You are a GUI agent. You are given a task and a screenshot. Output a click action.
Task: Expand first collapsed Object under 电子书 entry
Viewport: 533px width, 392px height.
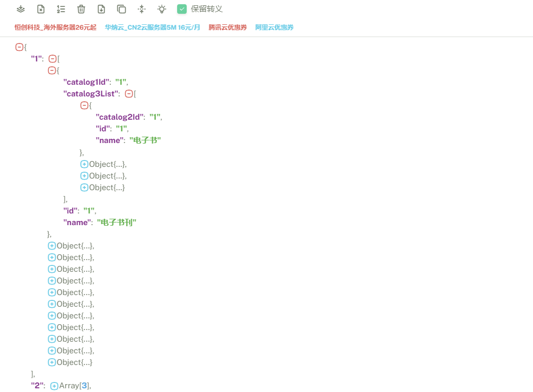(x=84, y=164)
